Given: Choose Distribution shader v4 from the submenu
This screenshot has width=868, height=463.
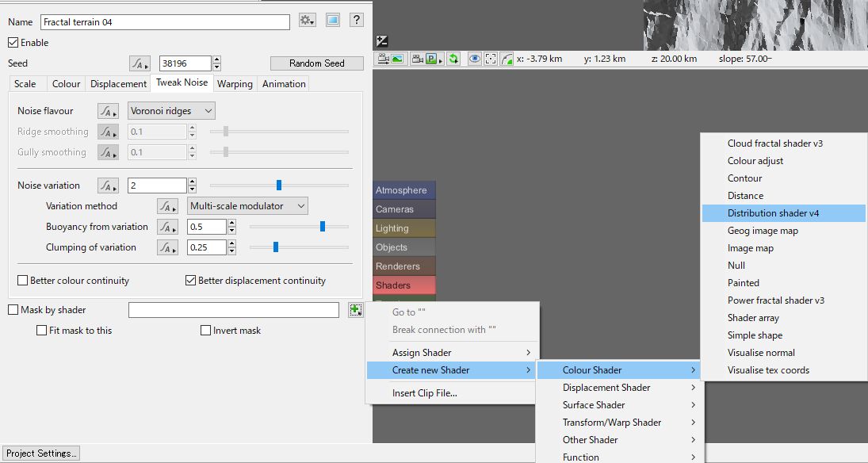Looking at the screenshot, I should pos(784,213).
